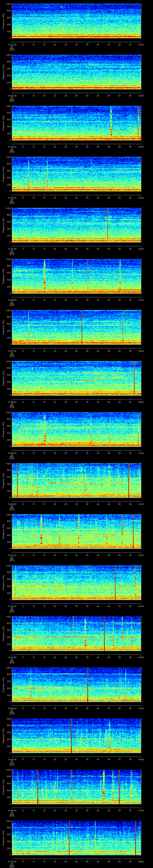This screenshot has height=868, width=153.
Task: Click the "15:32:00" time axis label
Action: pyautogui.click(x=12, y=96)
